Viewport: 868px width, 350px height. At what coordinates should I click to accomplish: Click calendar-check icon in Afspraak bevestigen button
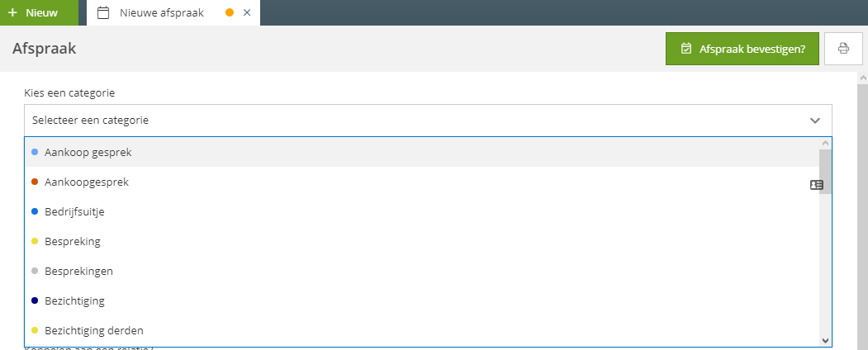[686, 49]
